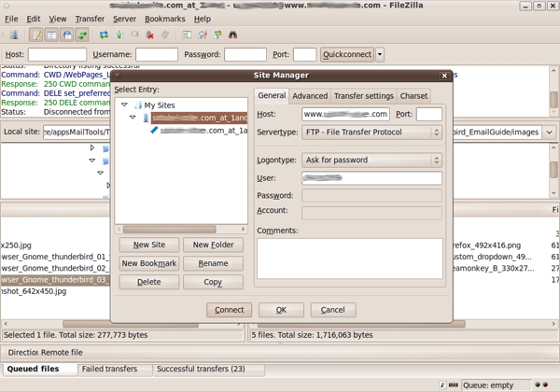
Task: Open the Help menu
Action: [203, 19]
